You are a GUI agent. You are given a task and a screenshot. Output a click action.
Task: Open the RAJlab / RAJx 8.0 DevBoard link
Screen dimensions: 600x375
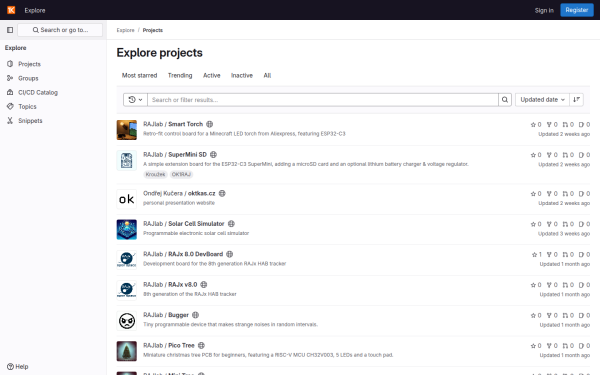click(183, 254)
